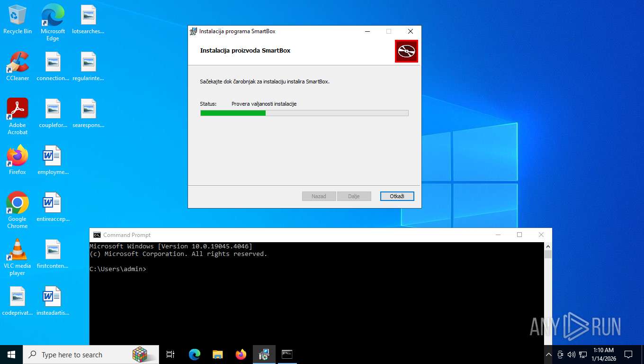644x364 pixels.
Task: Close the Command Prompt window
Action: (x=541, y=235)
